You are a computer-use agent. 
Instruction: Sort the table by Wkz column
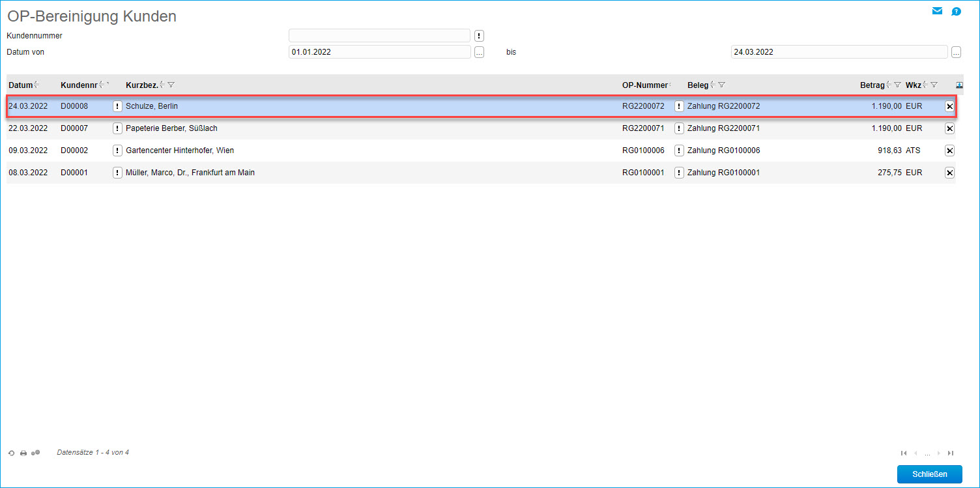point(925,85)
